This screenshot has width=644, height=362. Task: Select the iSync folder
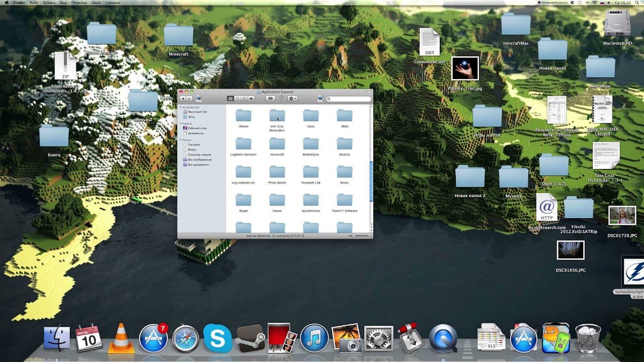point(311,116)
